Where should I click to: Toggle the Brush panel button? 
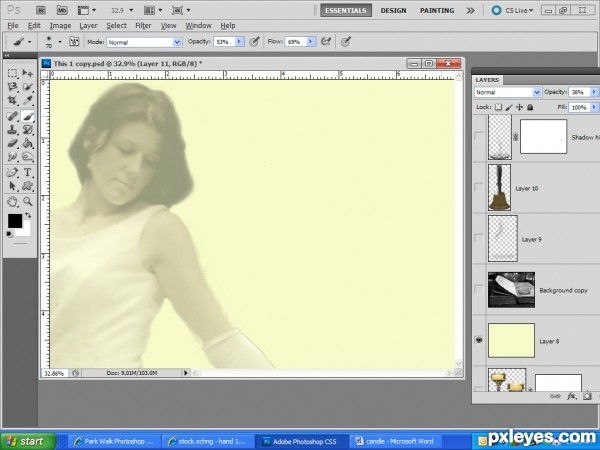74,41
